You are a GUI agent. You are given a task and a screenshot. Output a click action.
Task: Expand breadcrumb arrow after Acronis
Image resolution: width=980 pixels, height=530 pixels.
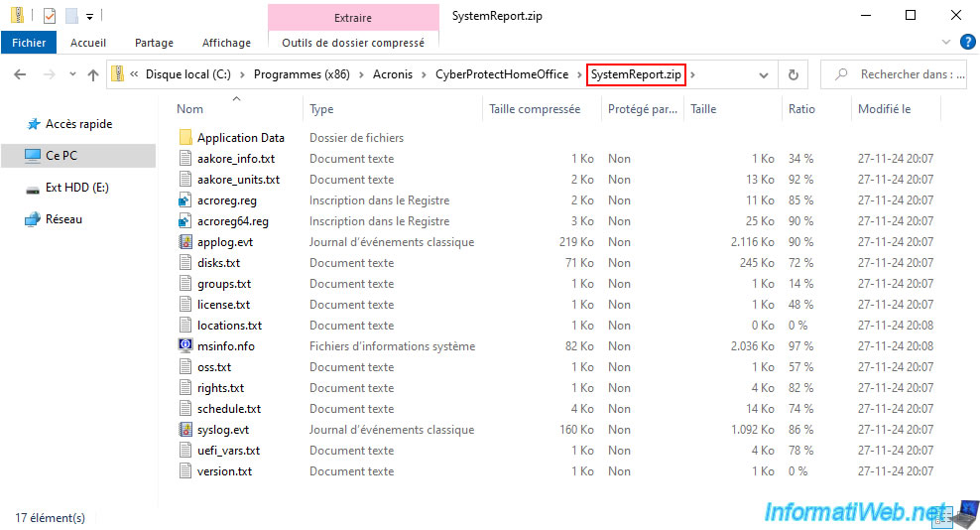(x=424, y=75)
